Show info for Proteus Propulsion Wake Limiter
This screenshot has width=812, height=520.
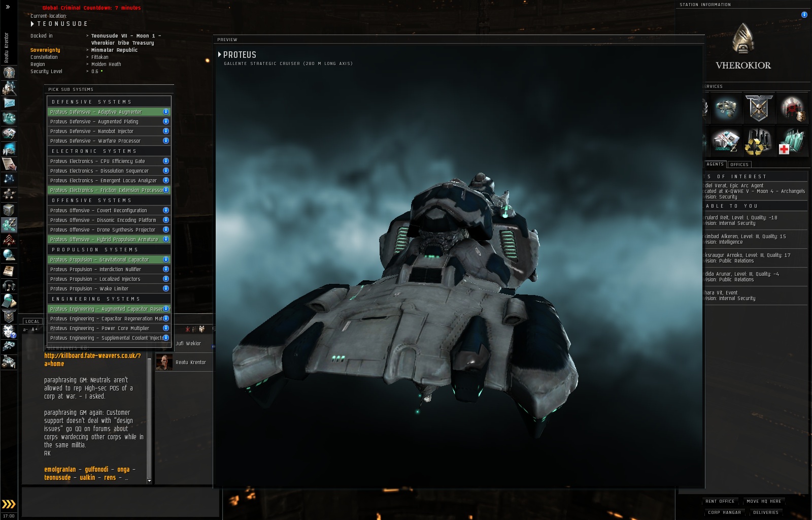166,288
